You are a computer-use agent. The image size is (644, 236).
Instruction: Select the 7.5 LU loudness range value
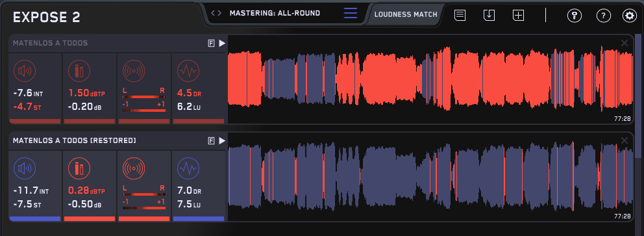188,205
